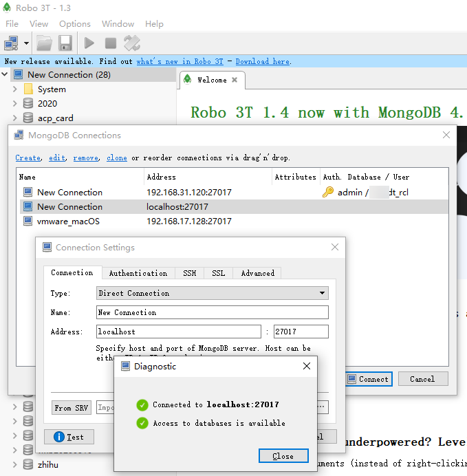Click the Address column header
467x476 pixels.
[x=208, y=177]
